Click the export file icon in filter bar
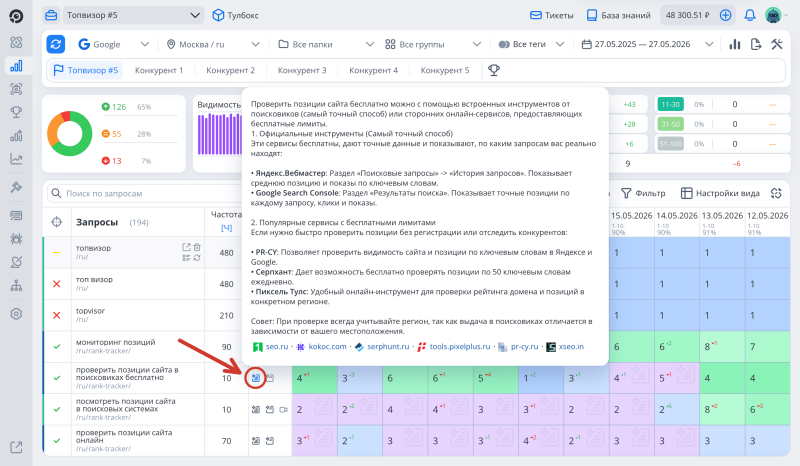Screen dimensions: 800x466 (756, 44)
